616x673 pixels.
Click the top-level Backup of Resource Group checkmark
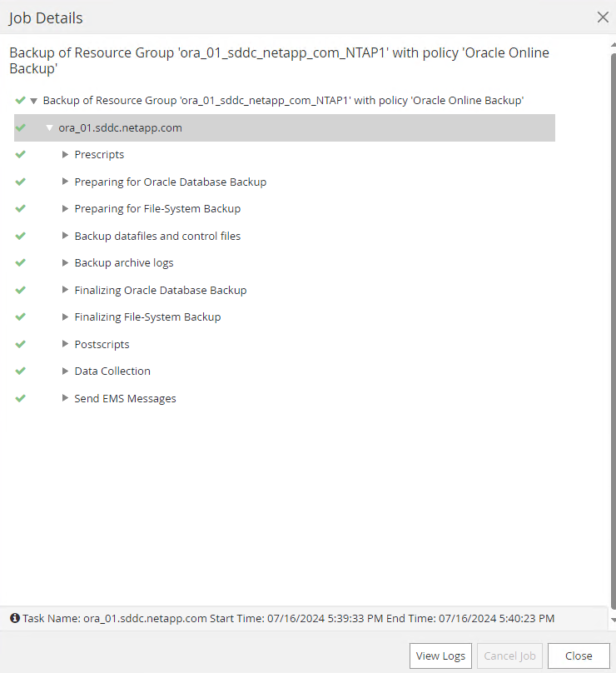tap(20, 100)
